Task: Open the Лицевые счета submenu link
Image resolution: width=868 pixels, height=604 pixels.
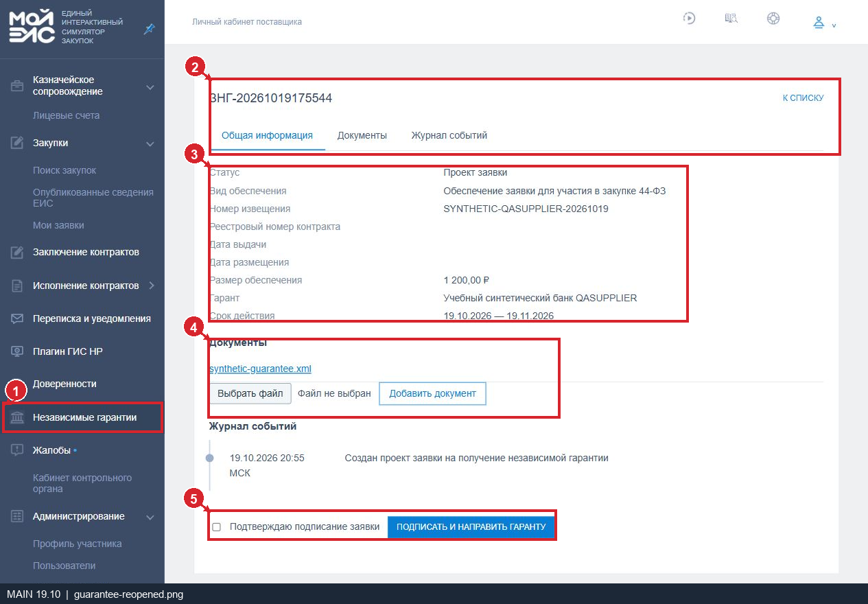Action: 67,115
